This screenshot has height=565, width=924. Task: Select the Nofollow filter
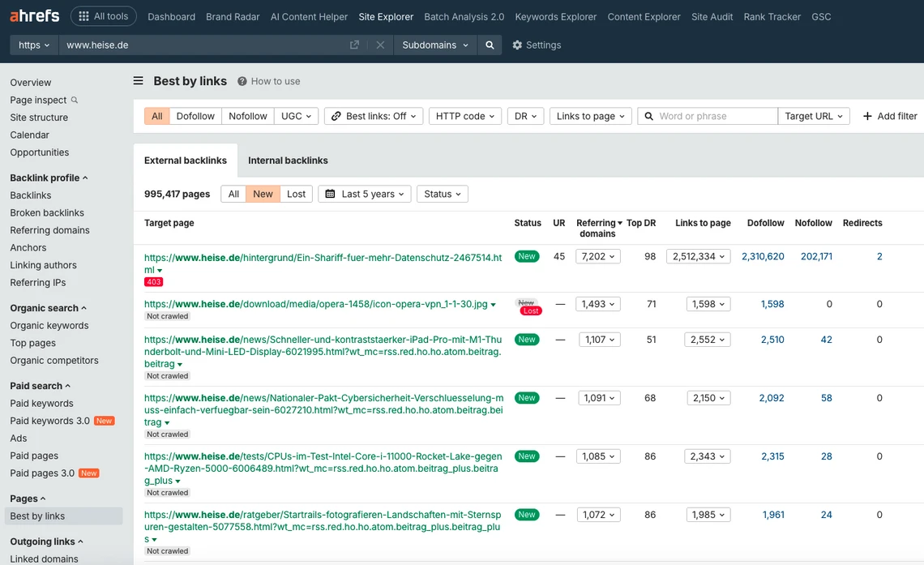pos(247,115)
